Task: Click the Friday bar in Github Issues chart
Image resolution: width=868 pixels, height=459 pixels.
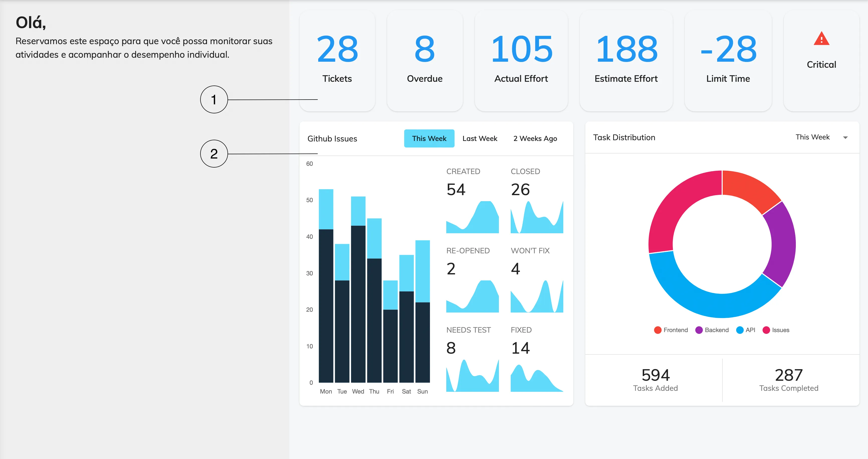Action: point(390,331)
